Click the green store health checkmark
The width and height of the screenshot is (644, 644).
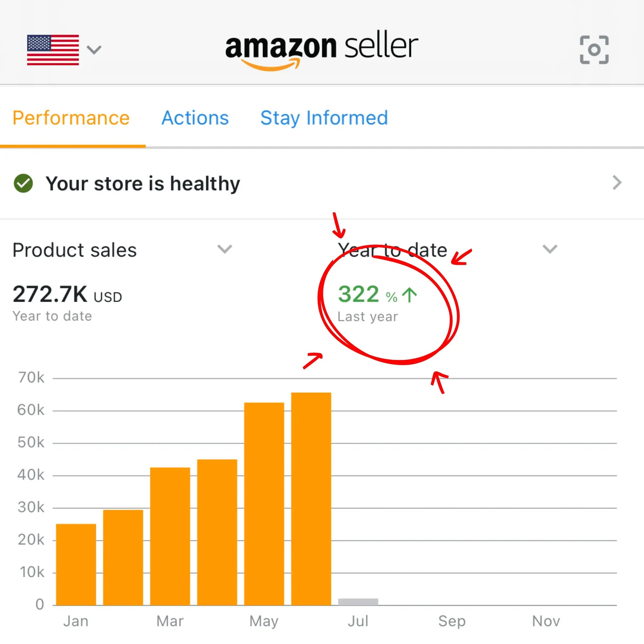[23, 183]
